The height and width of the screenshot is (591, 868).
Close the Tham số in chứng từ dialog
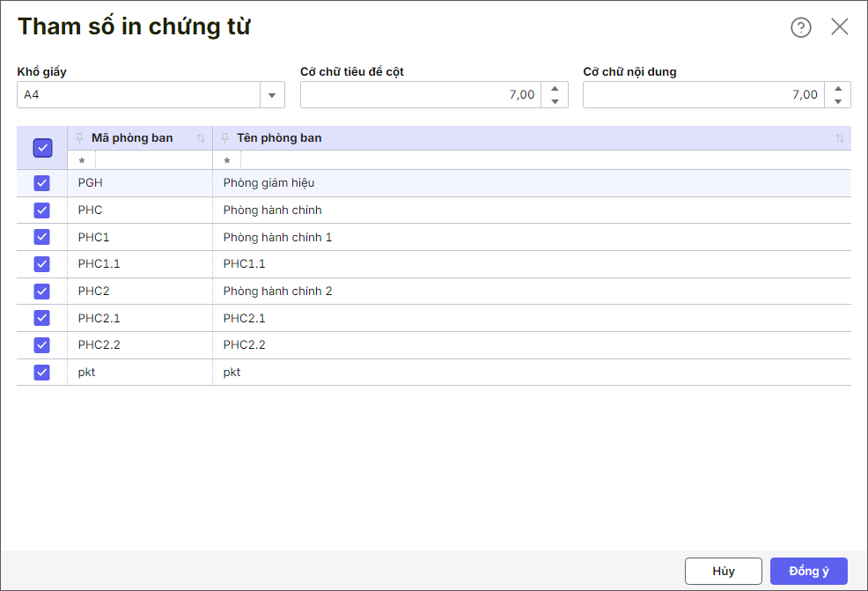click(x=840, y=26)
